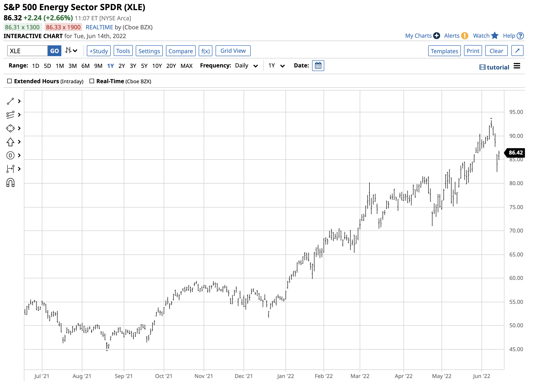Viewport: 547px width, 392px height.
Task: Open the 1Y period dropdown
Action: coord(277,66)
